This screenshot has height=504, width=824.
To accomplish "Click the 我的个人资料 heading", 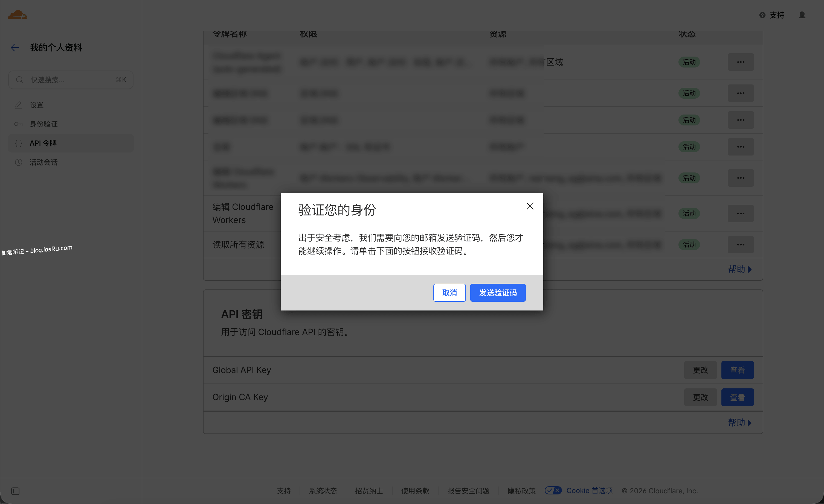I will click(x=56, y=48).
